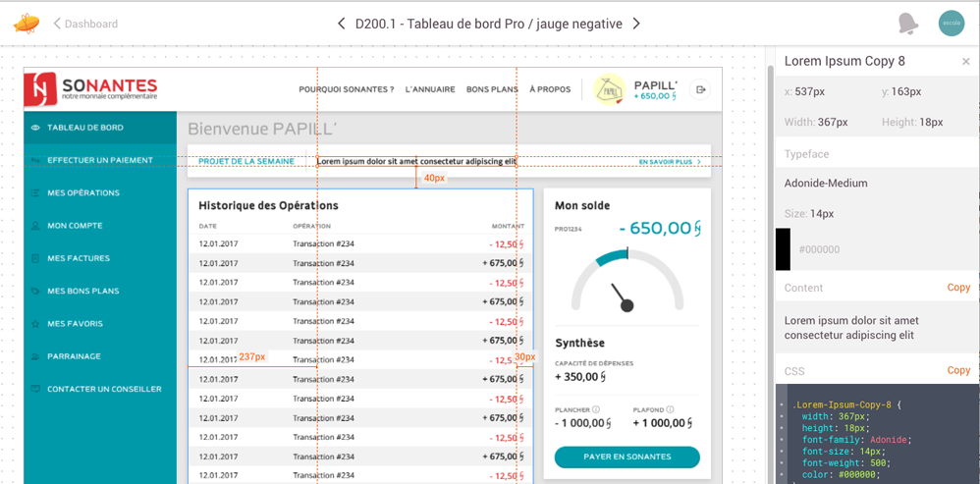Screen dimensions: 980x484
Task: Select the PRO1234 account label
Action: [x=569, y=229]
